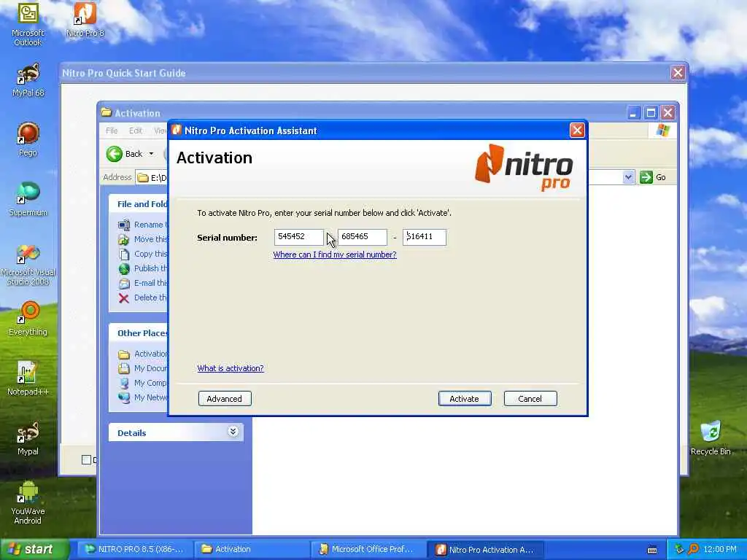Open the Back button history dropdown arrow

point(152,154)
